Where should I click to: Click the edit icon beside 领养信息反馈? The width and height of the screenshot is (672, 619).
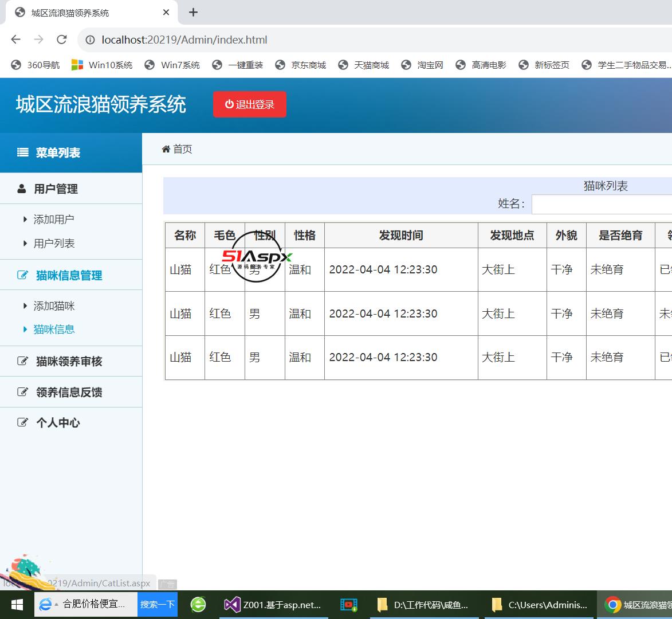[22, 392]
